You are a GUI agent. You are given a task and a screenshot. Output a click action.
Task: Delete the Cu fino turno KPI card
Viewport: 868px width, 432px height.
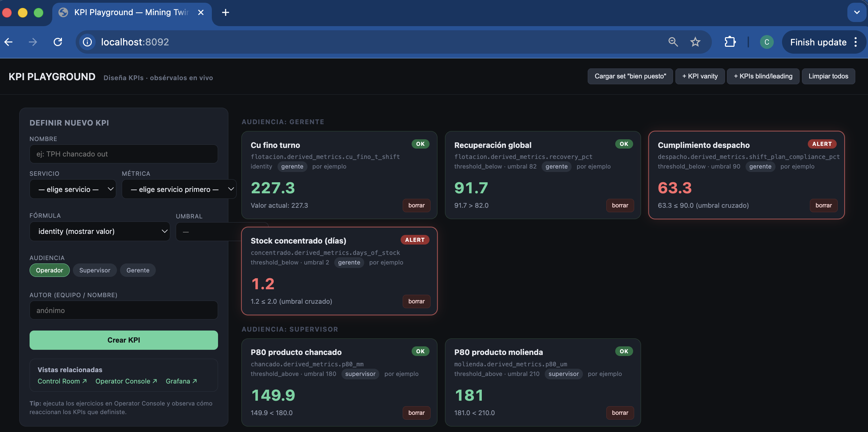pos(416,205)
